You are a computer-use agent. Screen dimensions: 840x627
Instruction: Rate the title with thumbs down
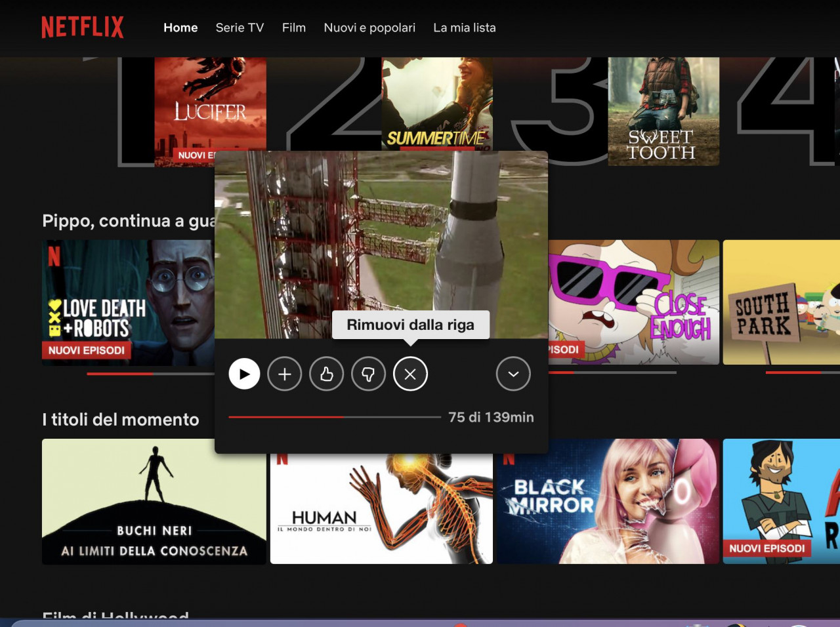368,374
